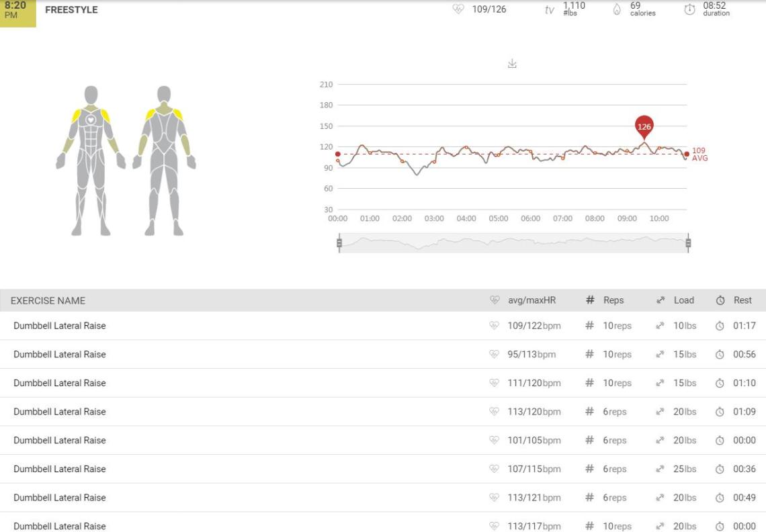Click the 126 max heart rate marker
This screenshot has height=532, width=766.
[644, 126]
